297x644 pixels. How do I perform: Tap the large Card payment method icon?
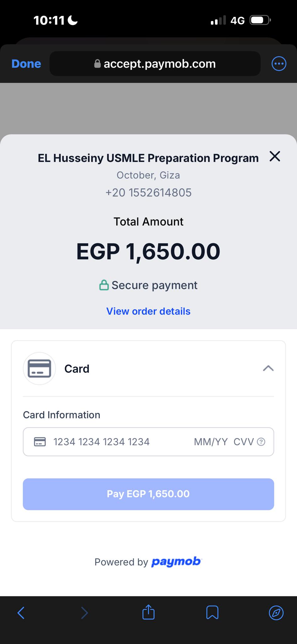[39, 369]
